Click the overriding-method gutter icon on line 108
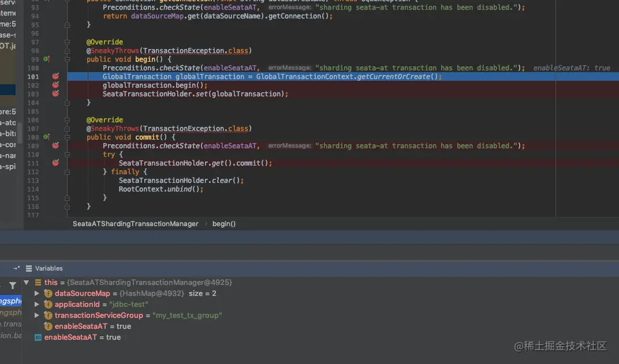 pyautogui.click(x=46, y=137)
